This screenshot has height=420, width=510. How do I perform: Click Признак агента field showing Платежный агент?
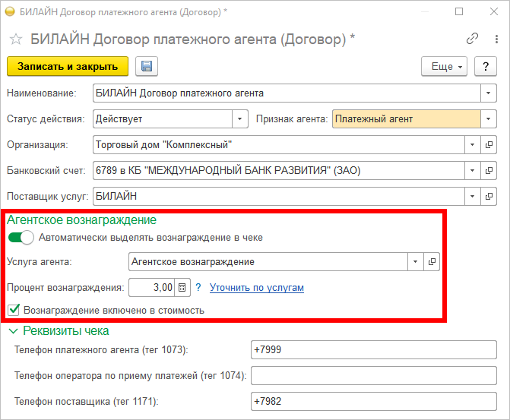tap(406, 119)
